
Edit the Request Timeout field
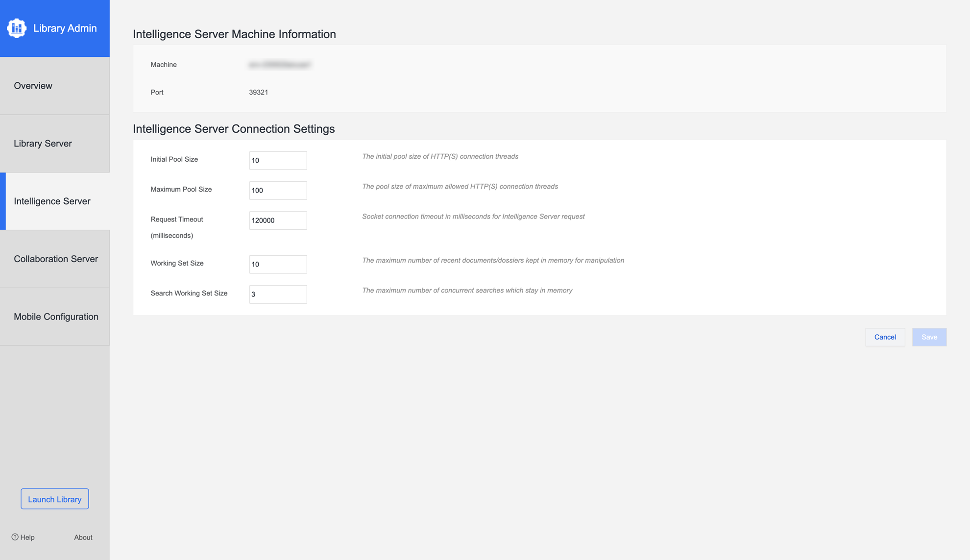click(278, 220)
